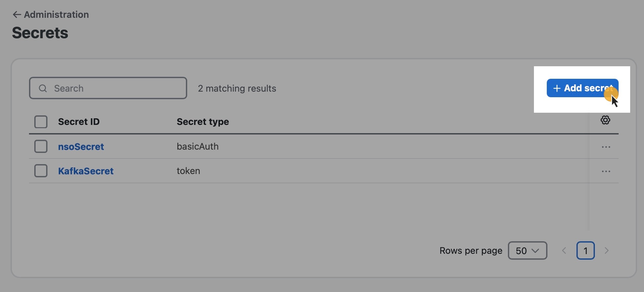Click the basicAuth type cell
The image size is (644, 292).
coord(197,146)
